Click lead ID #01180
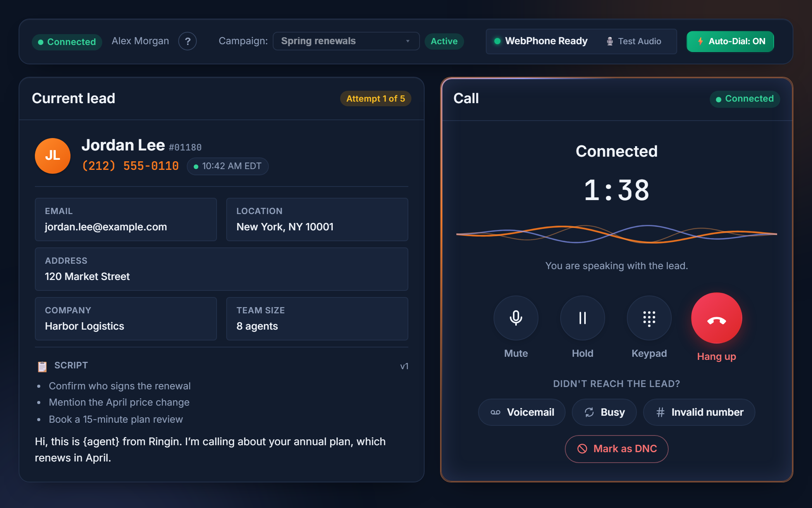Viewport: 812px width, 508px height. click(x=185, y=147)
